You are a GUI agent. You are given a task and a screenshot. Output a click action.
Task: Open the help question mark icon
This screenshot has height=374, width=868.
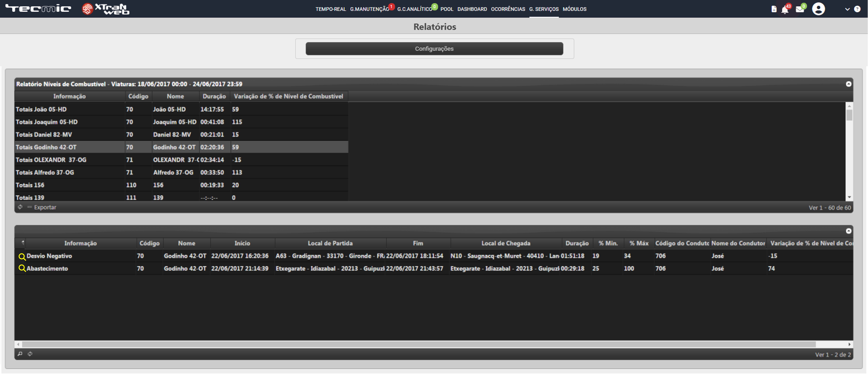857,9
